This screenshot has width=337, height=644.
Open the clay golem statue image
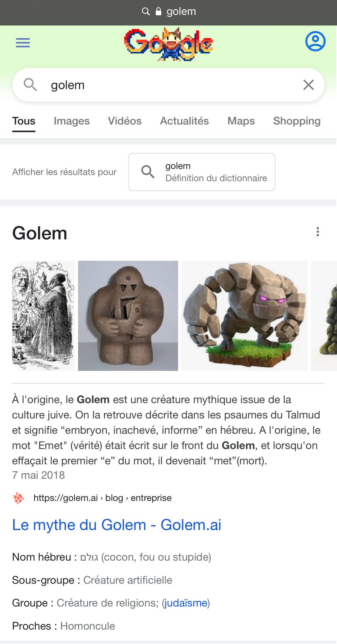point(128,316)
